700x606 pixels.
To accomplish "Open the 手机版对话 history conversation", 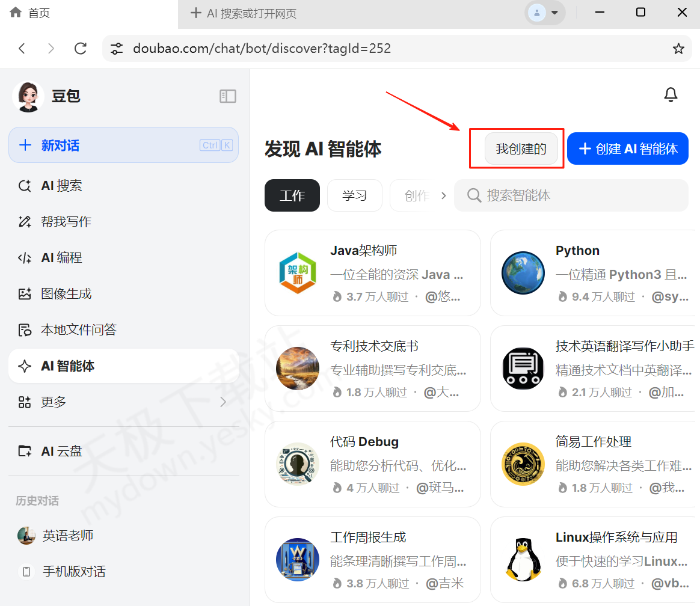I will click(x=123, y=572).
